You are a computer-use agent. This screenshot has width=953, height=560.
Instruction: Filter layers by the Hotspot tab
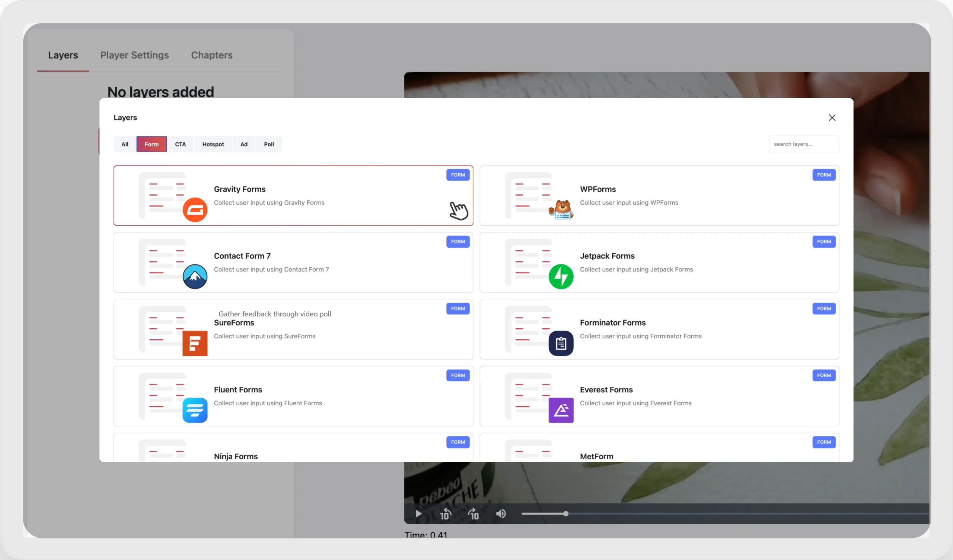point(213,144)
